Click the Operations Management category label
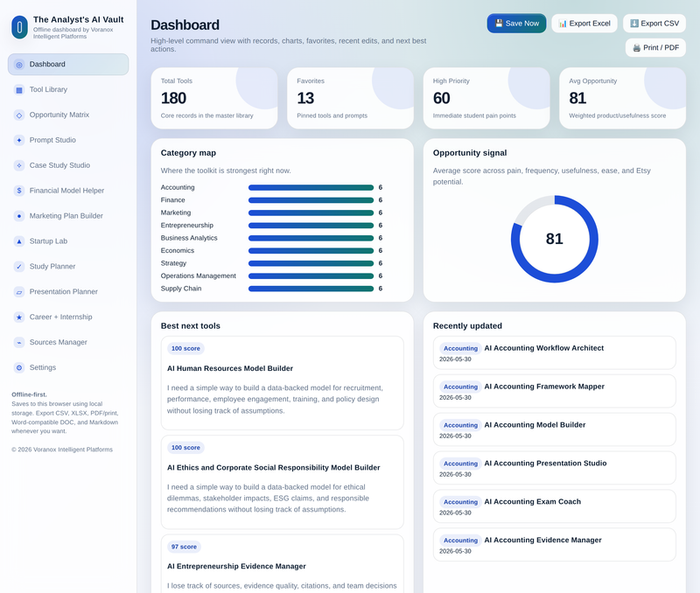The image size is (700, 593). pyautogui.click(x=199, y=276)
